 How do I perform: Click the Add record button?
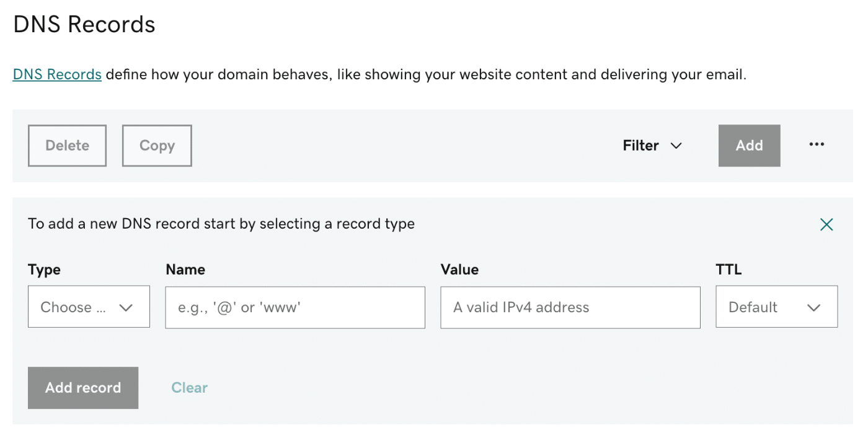(x=82, y=388)
